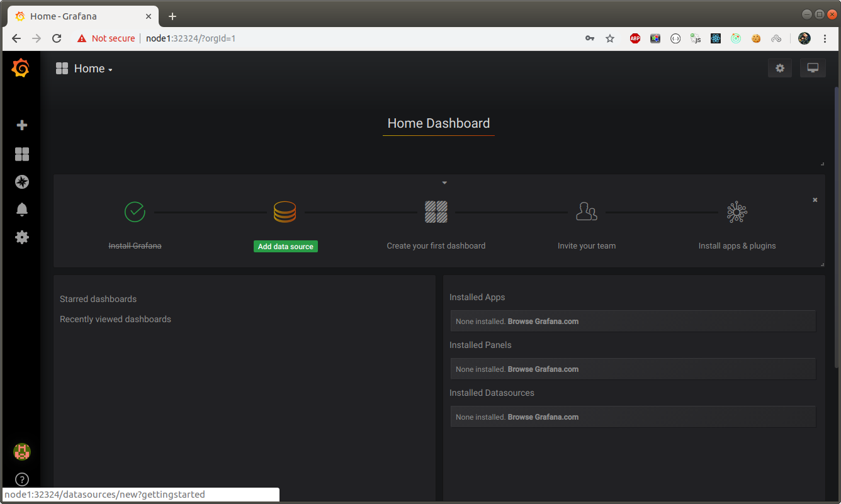Open the user avatar profile icon

coord(22,451)
